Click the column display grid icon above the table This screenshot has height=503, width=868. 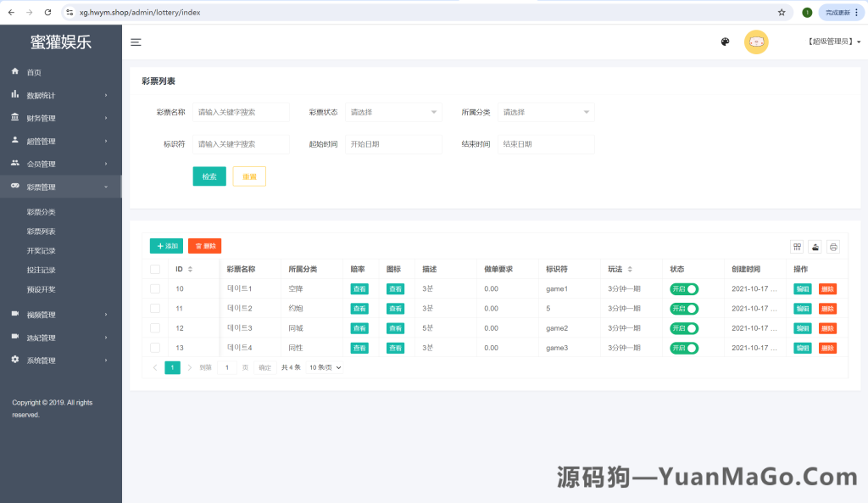pyautogui.click(x=797, y=246)
